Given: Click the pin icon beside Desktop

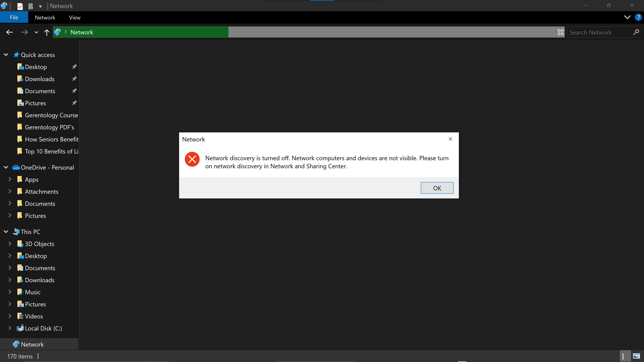Looking at the screenshot, I should tap(74, 67).
